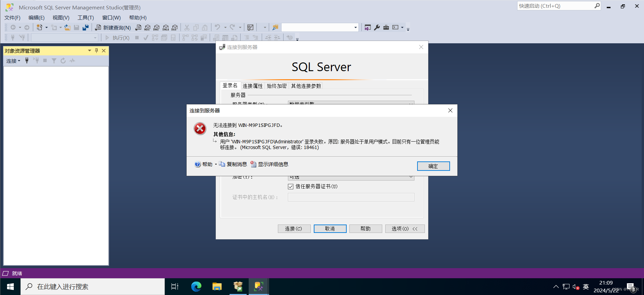Expand the standard toolbar overflow options arrow

click(408, 29)
